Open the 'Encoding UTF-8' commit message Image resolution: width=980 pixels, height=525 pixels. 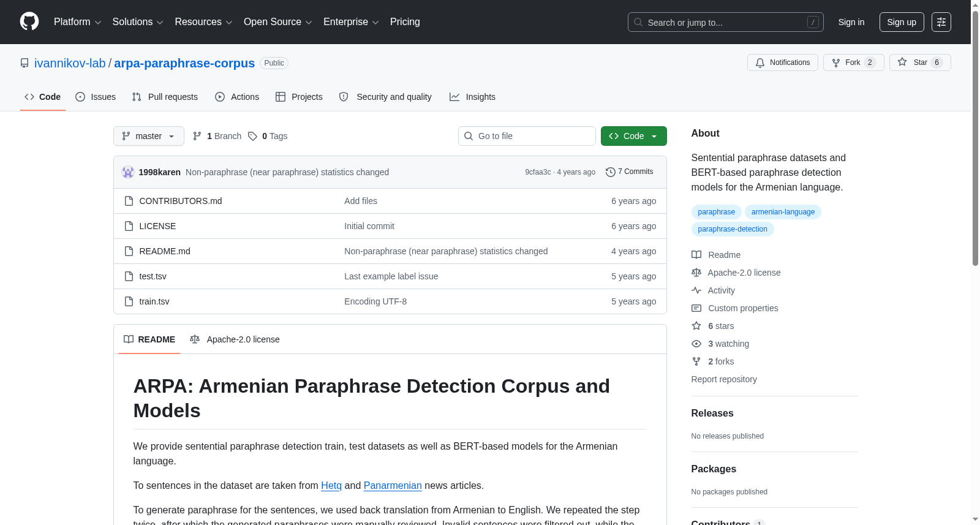click(x=375, y=301)
